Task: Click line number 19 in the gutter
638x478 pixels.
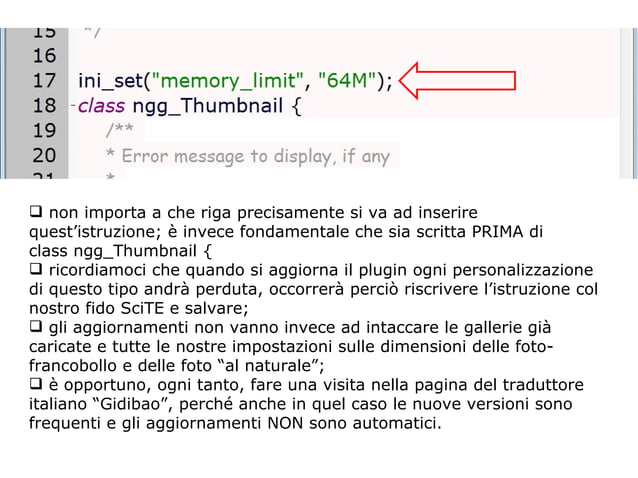Action: (x=44, y=131)
